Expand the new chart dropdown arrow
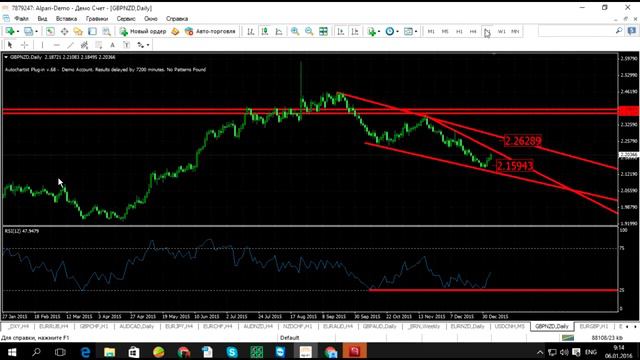Screen dimensions: 640x360 (18, 32)
